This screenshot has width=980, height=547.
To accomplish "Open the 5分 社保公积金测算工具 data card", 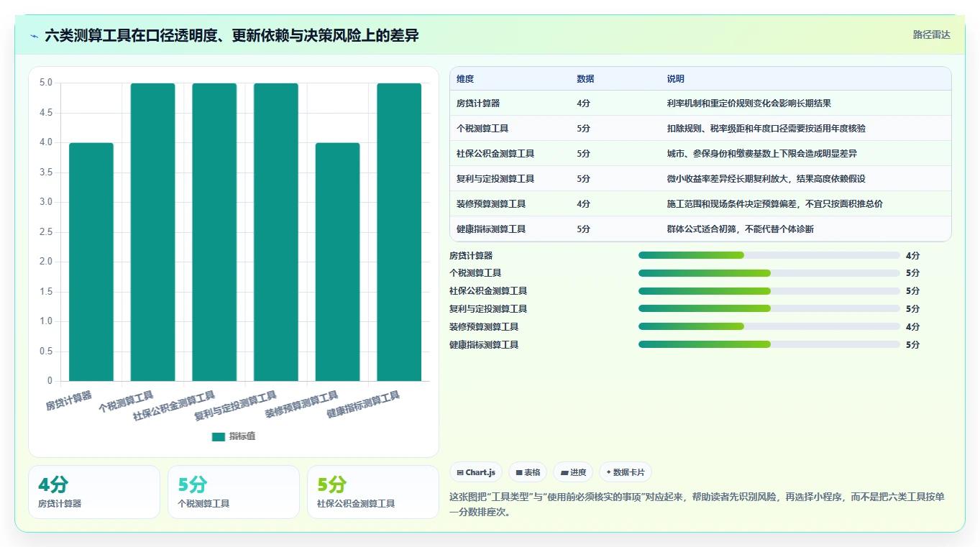I will coord(373,492).
